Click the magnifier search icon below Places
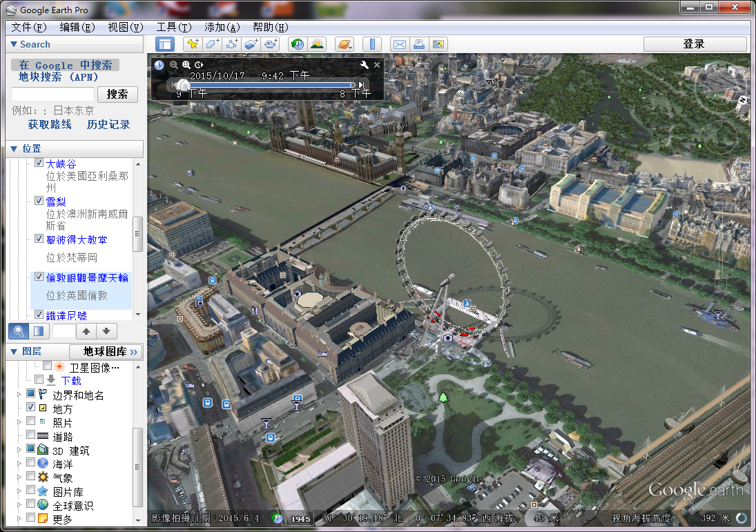756x532 pixels. pyautogui.click(x=19, y=331)
